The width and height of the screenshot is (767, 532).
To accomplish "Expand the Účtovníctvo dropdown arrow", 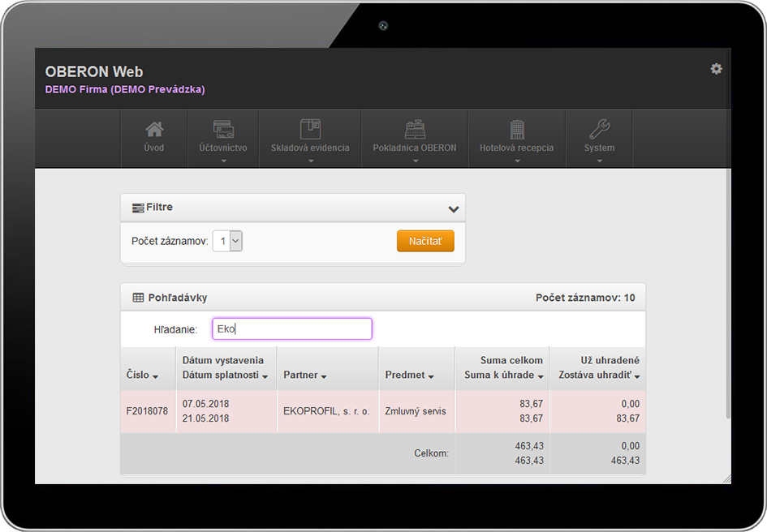I will pos(223,161).
